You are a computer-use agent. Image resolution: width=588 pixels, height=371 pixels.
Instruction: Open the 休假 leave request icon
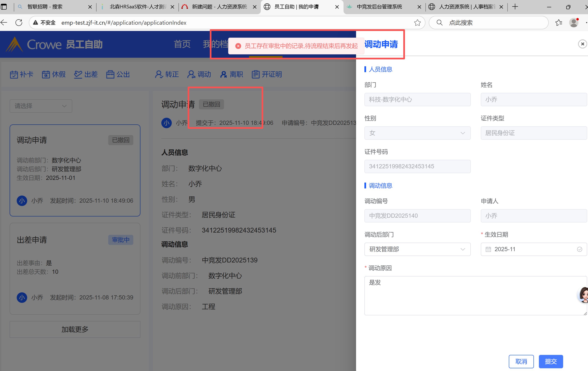click(x=46, y=74)
